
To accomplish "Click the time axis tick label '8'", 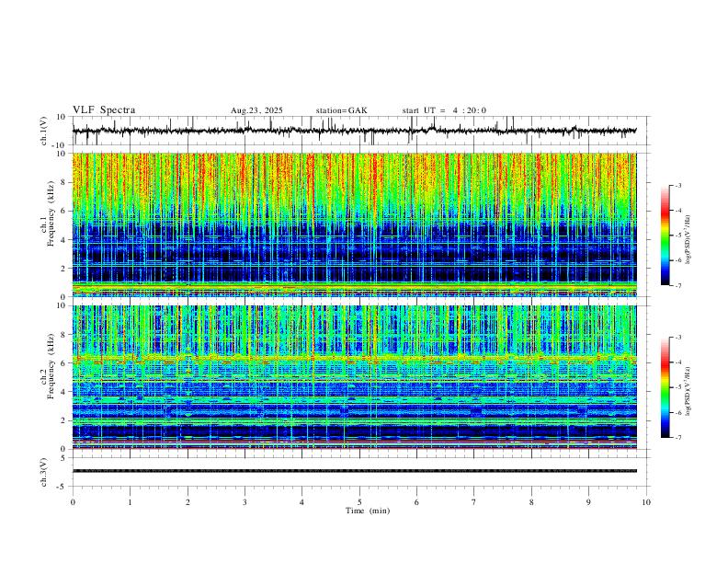I will [531, 502].
